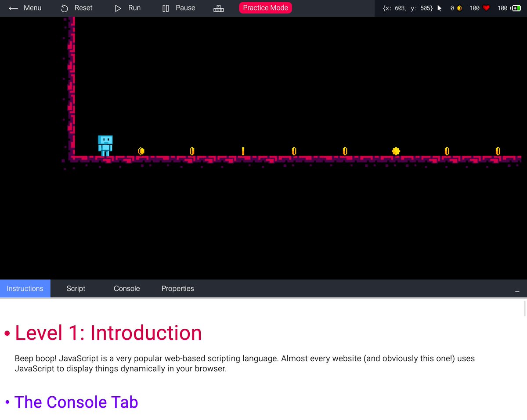Click 'The Console Tab' heading
527x420 pixels.
76,402
